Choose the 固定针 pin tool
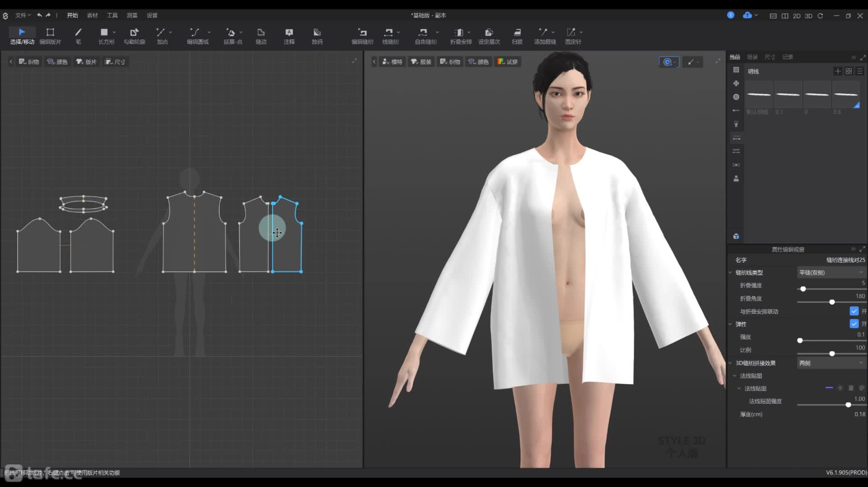 pos(572,36)
